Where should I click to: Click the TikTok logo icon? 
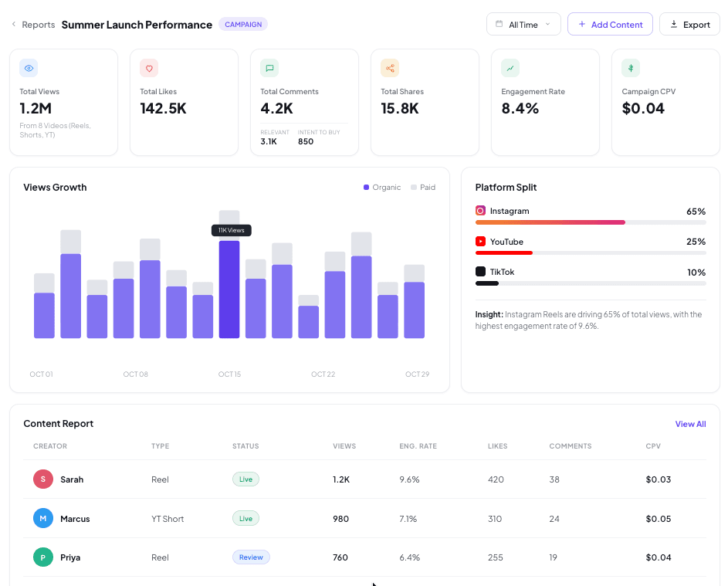pos(480,272)
